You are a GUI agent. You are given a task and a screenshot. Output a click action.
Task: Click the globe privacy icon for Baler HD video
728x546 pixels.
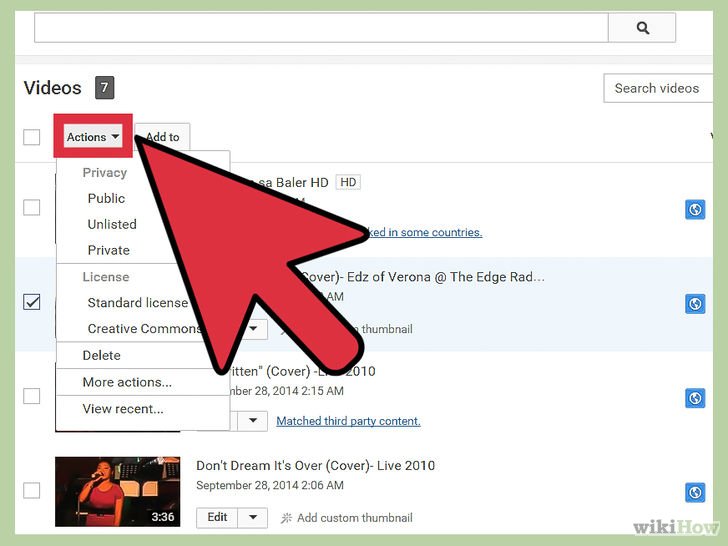[695, 209]
